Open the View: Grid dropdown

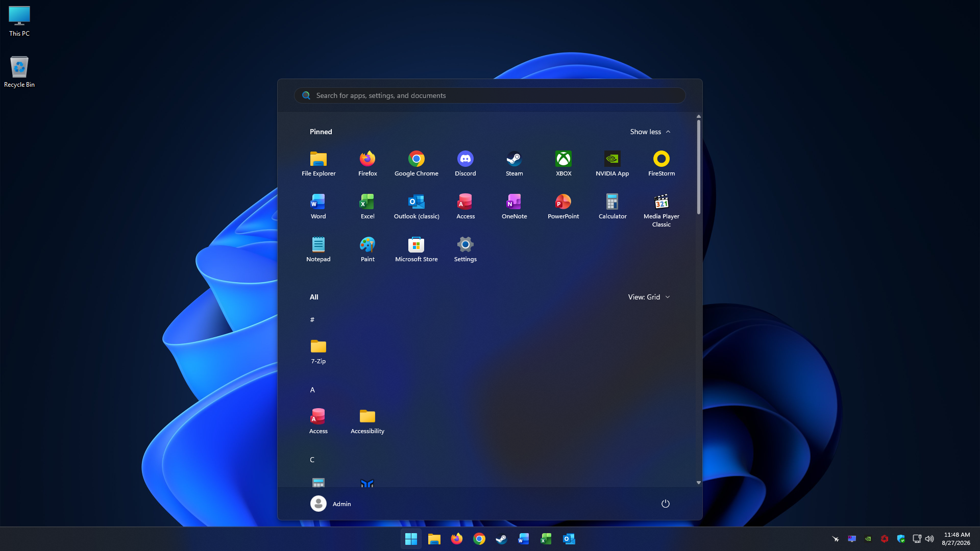click(x=649, y=297)
